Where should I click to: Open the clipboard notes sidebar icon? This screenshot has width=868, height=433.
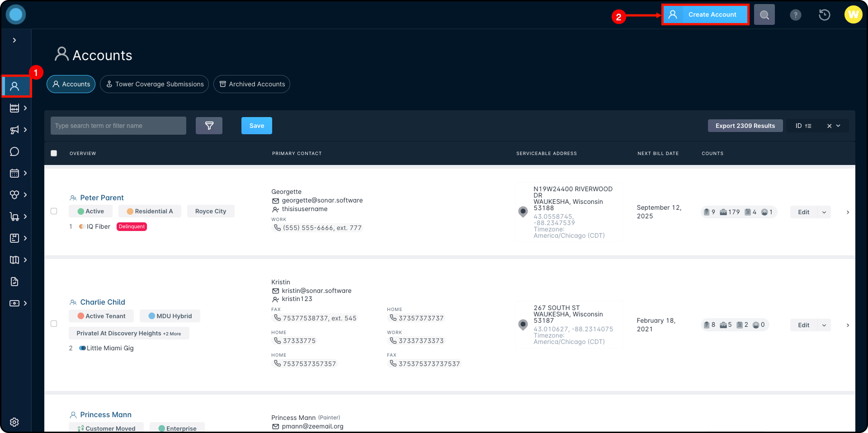14,238
